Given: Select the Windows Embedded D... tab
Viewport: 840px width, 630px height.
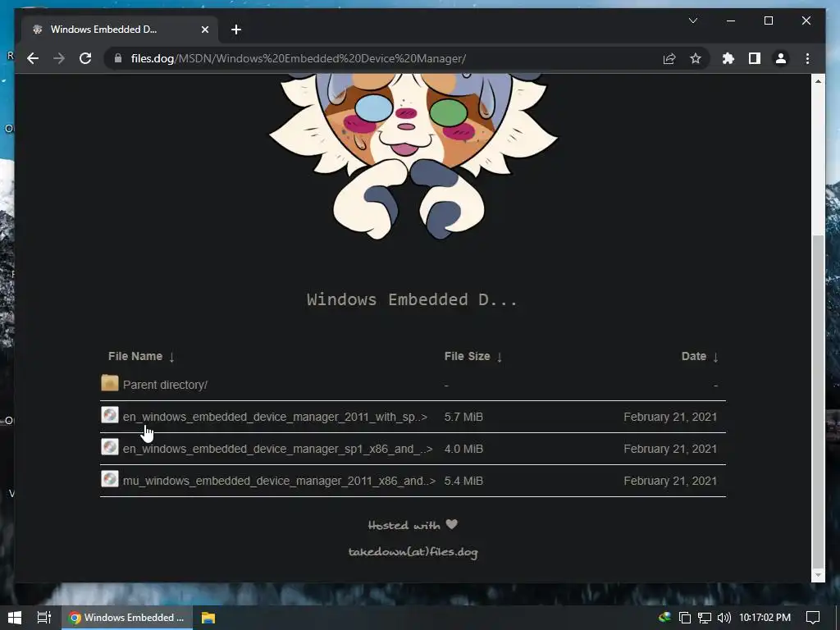Looking at the screenshot, I should [x=120, y=30].
